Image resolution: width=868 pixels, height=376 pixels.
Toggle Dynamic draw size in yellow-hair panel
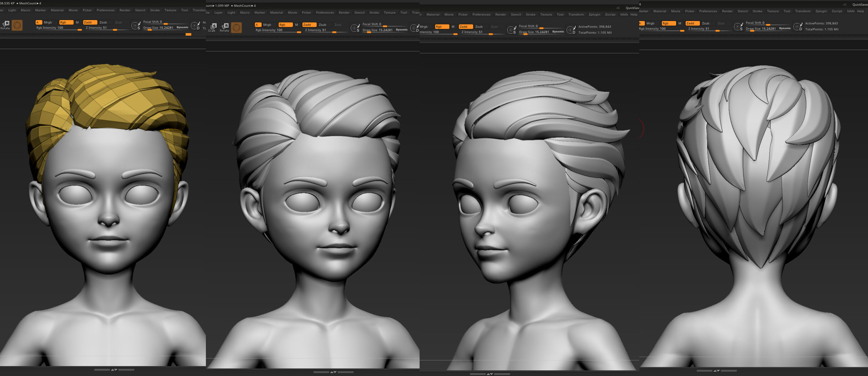click(182, 27)
